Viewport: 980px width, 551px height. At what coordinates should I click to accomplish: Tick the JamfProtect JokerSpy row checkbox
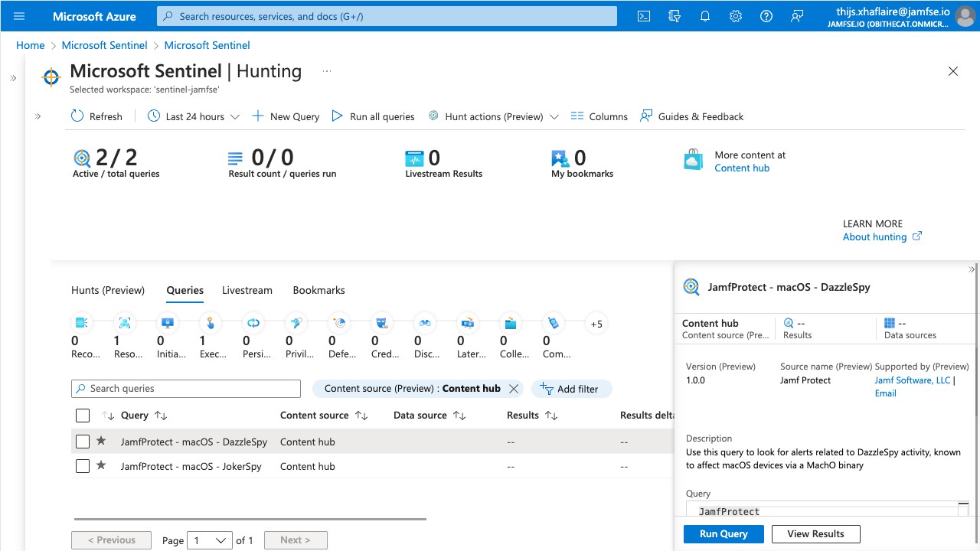[83, 466]
